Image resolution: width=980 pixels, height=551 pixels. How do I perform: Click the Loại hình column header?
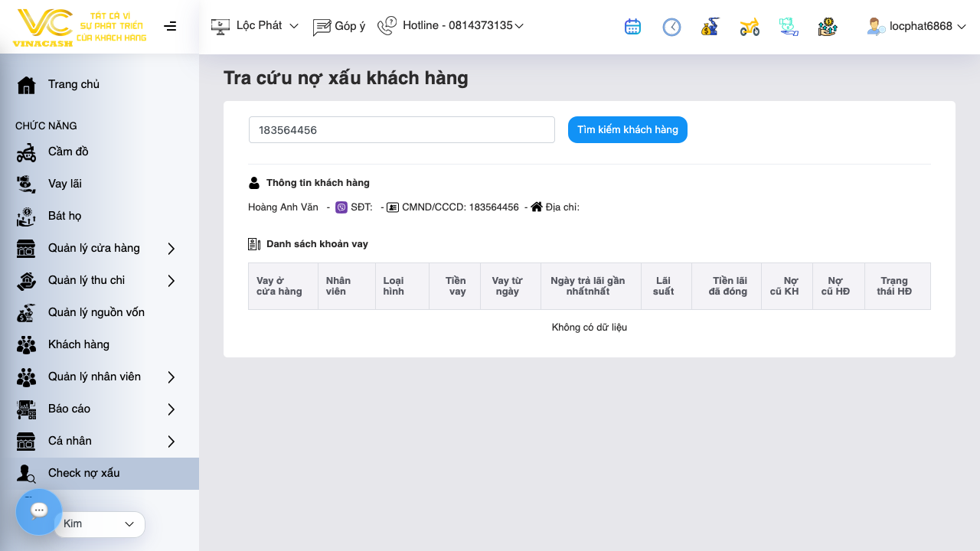[x=402, y=286]
